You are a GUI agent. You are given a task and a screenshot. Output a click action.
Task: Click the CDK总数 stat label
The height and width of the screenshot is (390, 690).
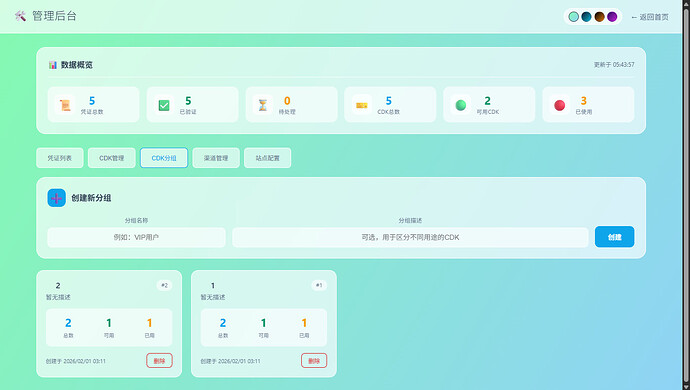coord(389,112)
